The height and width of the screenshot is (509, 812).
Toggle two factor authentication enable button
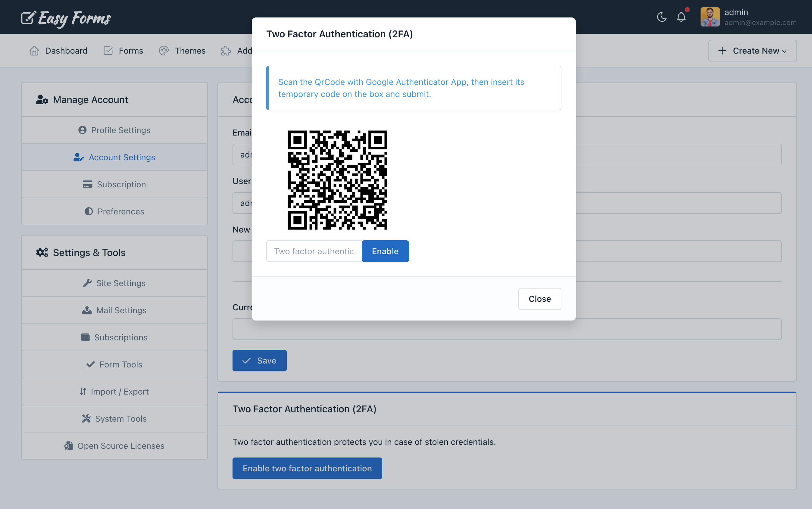(385, 251)
